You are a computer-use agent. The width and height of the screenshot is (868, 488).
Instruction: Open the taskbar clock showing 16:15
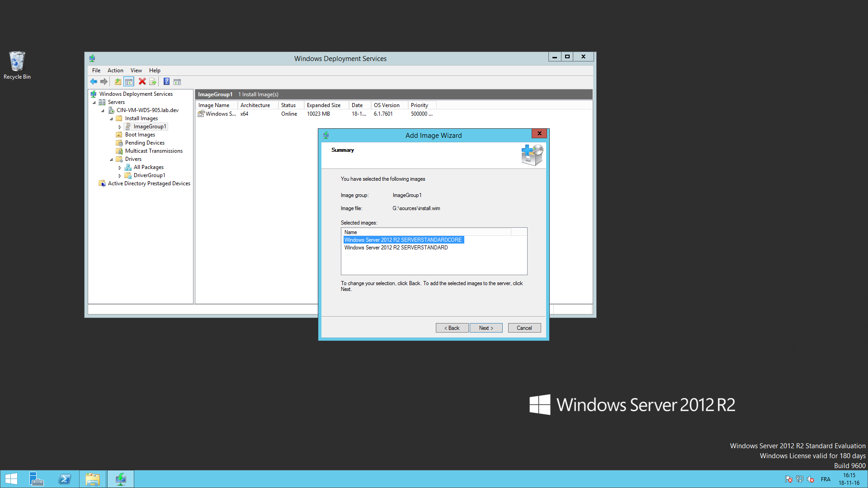(x=849, y=479)
